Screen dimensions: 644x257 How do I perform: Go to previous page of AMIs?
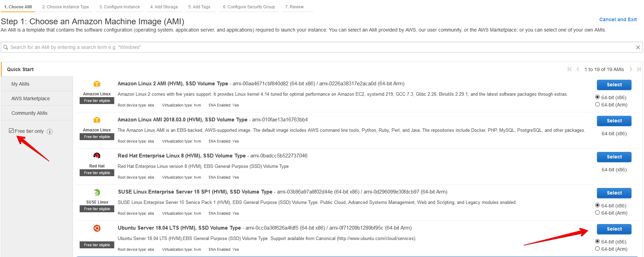578,69
